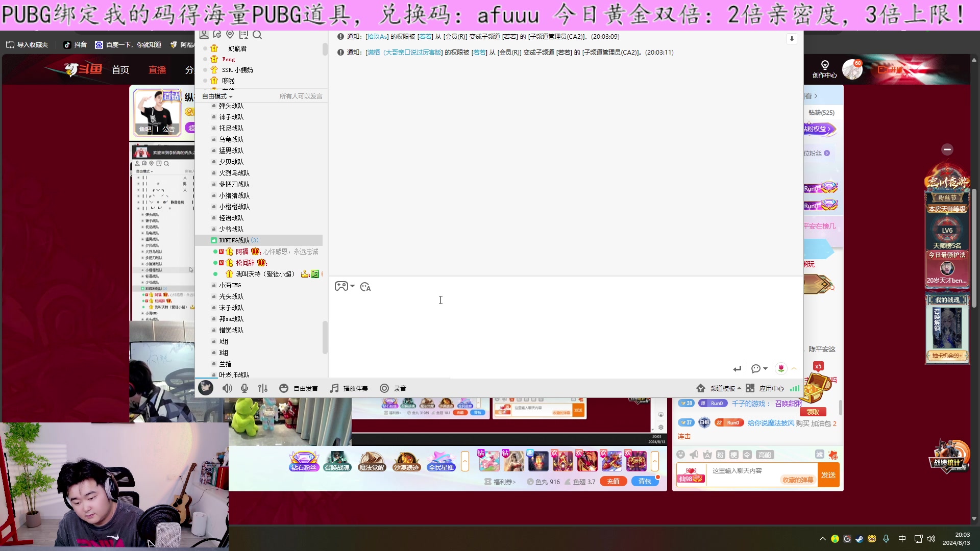The width and height of the screenshot is (980, 551).
Task: Click the browser page vertical scrollbar
Action: click(974, 248)
